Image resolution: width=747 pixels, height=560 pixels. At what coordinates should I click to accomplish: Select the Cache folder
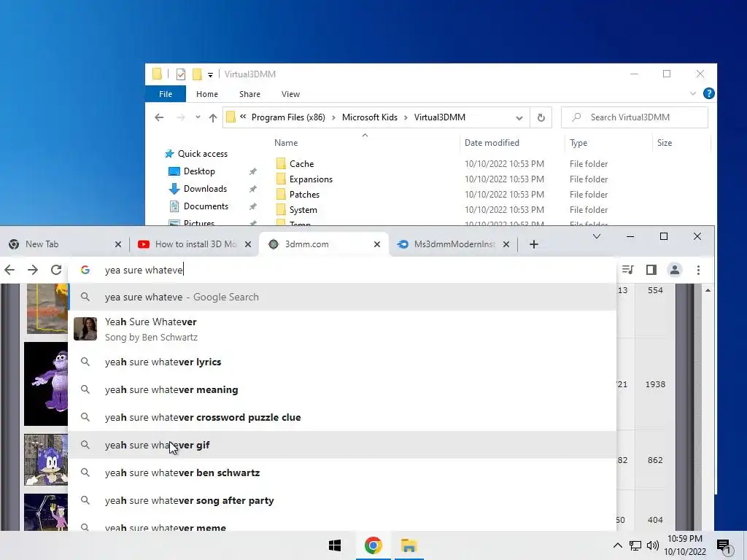tap(301, 164)
